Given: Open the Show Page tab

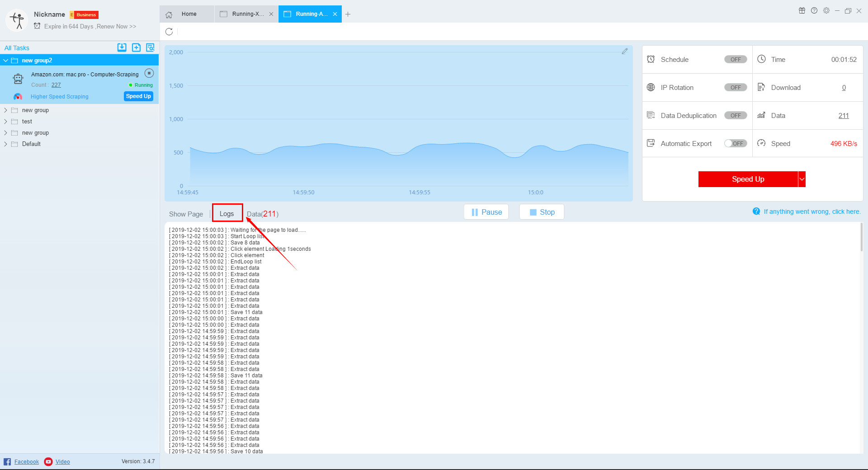Looking at the screenshot, I should point(186,214).
